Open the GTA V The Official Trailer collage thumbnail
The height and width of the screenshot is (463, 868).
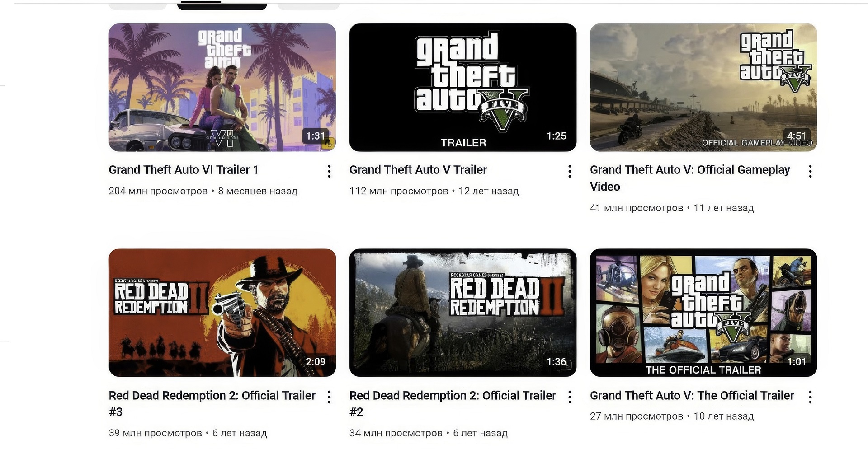703,313
